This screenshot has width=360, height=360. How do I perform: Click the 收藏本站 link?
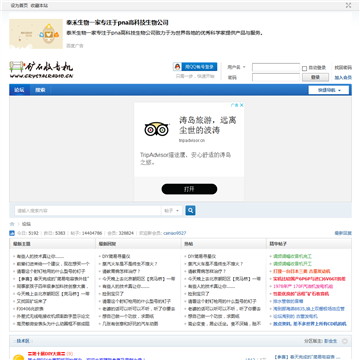coord(39,6)
